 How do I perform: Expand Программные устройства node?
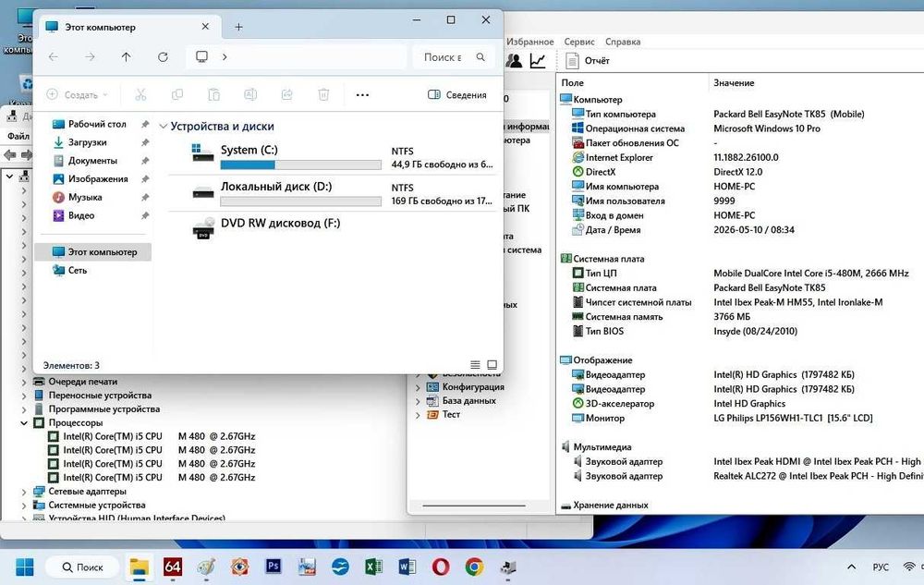pos(24,408)
